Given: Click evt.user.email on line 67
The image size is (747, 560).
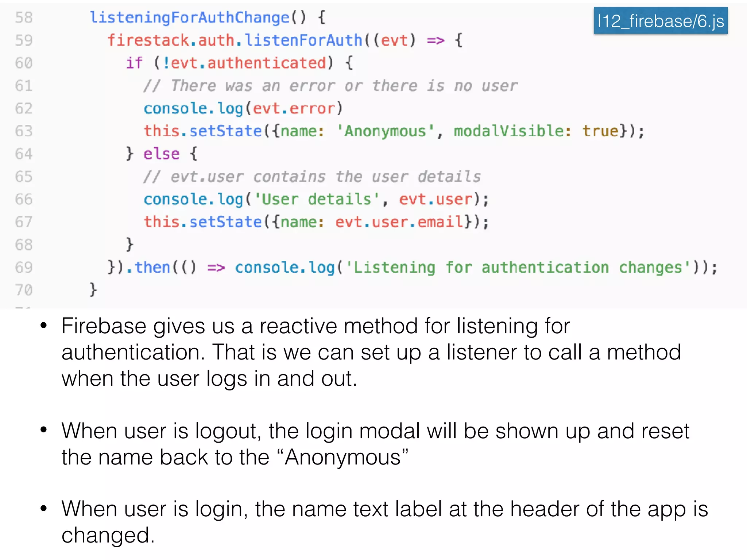Looking at the screenshot, I should [399, 222].
